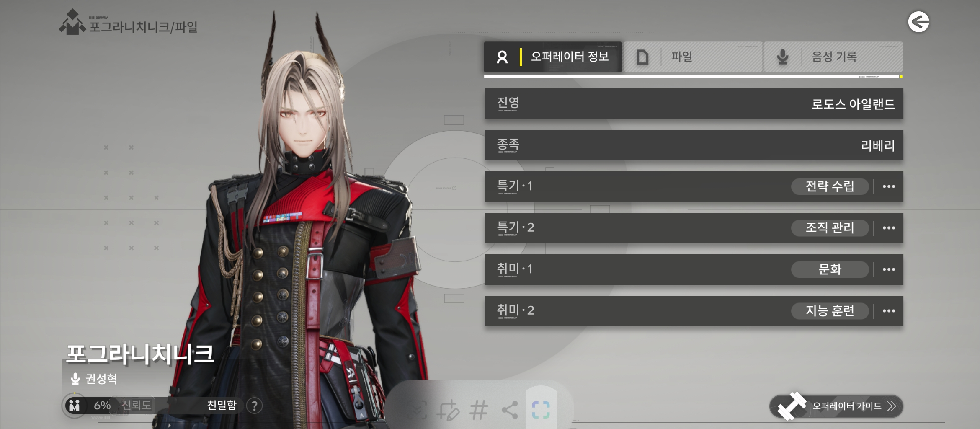Select the crop and edit screenshot icon
Image resolution: width=980 pixels, height=429 pixels.
[448, 410]
